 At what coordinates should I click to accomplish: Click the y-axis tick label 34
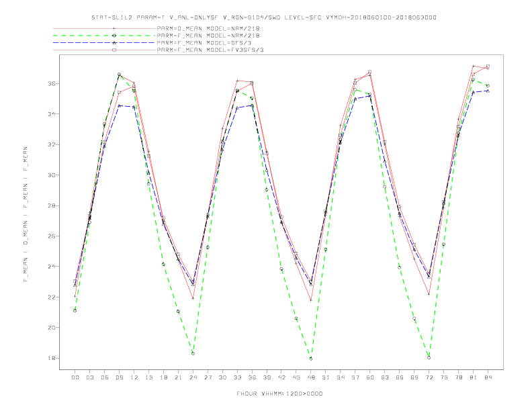52,114
